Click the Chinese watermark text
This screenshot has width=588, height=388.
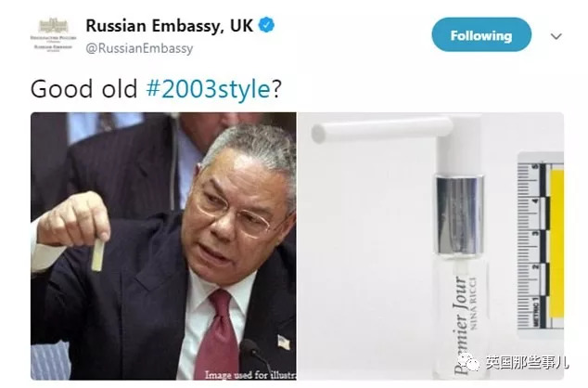[x=527, y=363]
